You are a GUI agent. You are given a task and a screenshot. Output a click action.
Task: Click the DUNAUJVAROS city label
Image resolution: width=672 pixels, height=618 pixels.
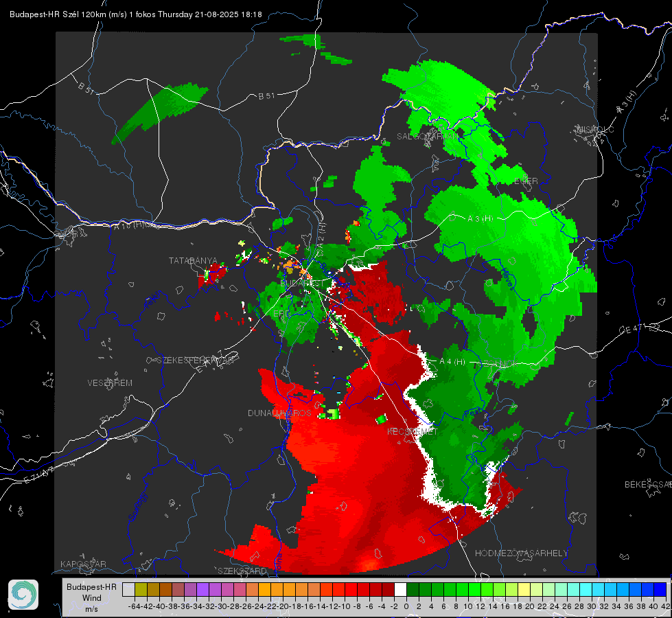point(279,413)
